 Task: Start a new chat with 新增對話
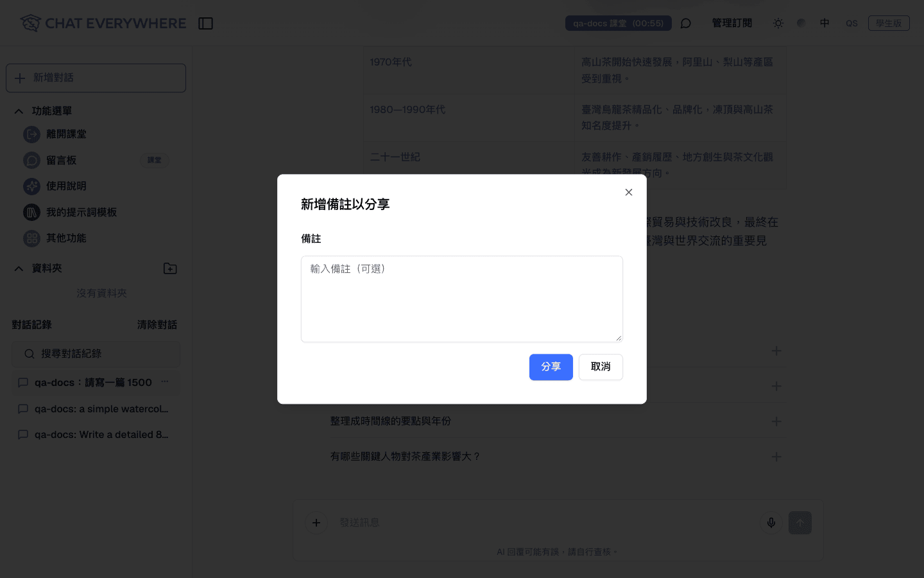point(96,78)
